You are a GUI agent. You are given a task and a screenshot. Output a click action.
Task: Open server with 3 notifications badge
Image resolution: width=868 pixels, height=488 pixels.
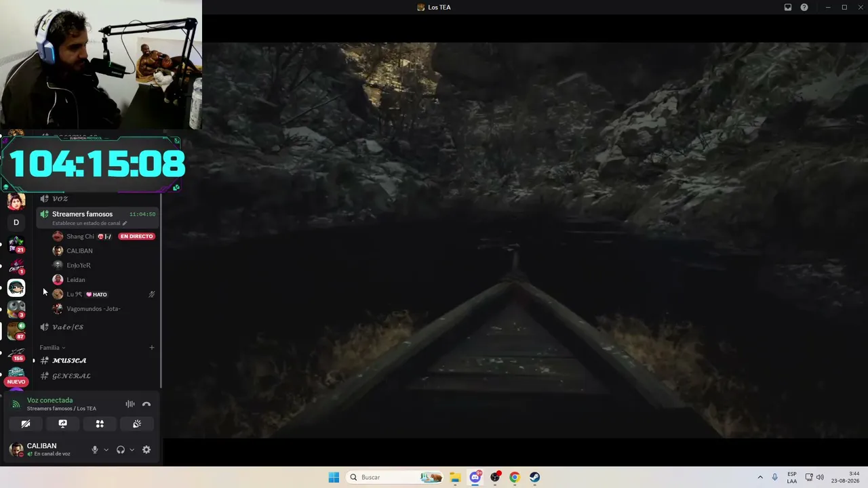tap(16, 310)
